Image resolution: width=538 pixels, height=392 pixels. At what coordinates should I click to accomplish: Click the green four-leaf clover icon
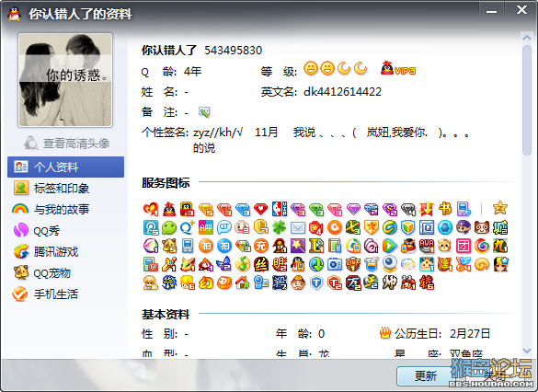279,227
